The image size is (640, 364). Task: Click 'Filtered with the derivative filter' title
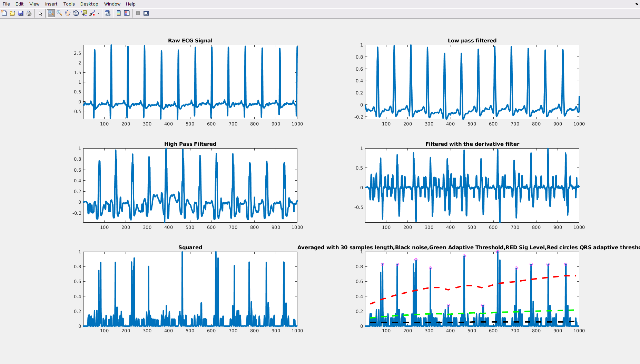[x=472, y=144]
